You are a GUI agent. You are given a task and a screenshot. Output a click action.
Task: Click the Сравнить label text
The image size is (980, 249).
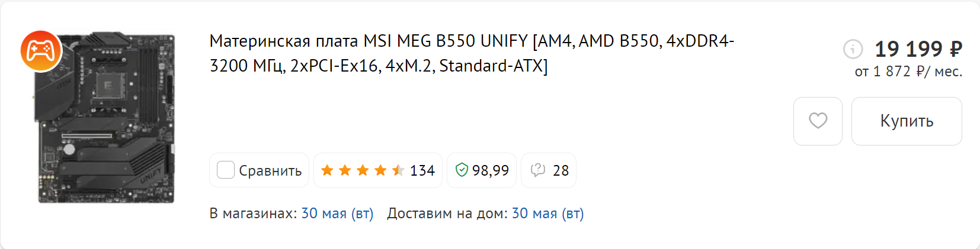270,170
